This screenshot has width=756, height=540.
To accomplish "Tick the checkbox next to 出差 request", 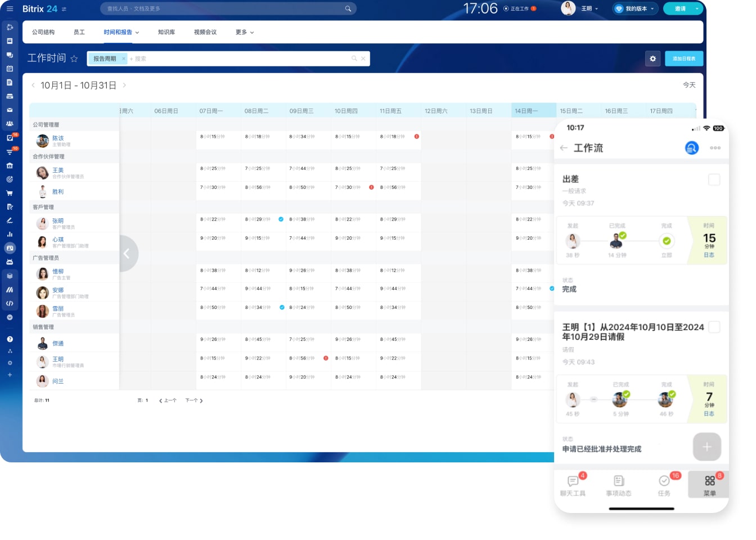I will click(714, 179).
